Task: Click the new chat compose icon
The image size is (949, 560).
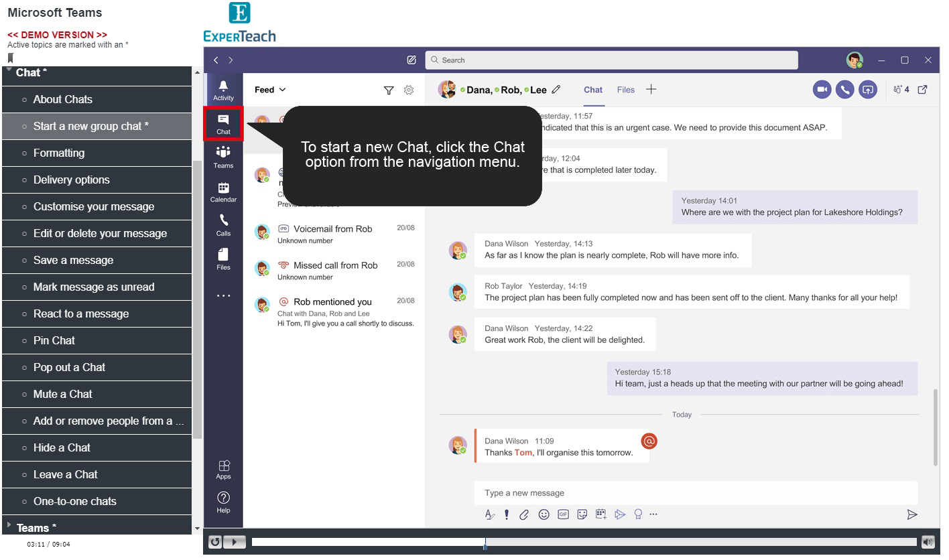Action: click(412, 60)
